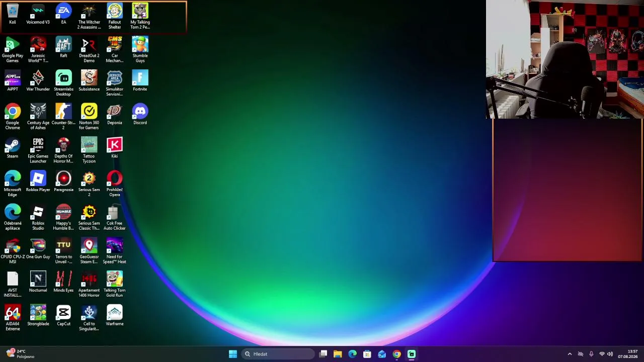Select the Depths Of Horror shortcut
Screen dimensions: 644x362
(x=63, y=151)
